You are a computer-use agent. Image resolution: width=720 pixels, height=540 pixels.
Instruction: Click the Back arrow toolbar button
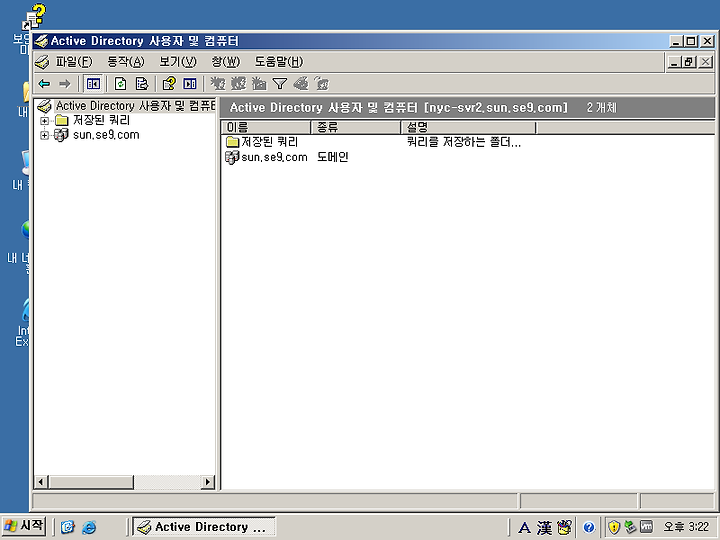click(x=44, y=84)
